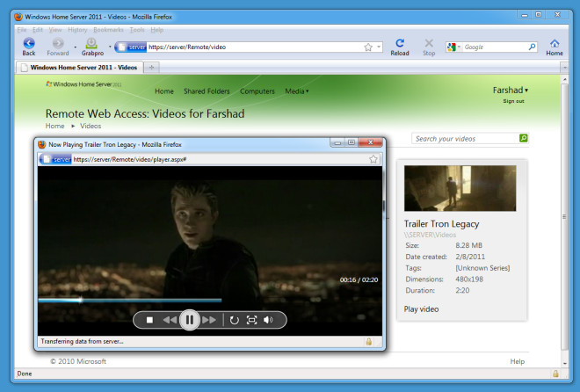Go to browser Home icon
Viewport: 580px width, 392px height.
pos(555,47)
